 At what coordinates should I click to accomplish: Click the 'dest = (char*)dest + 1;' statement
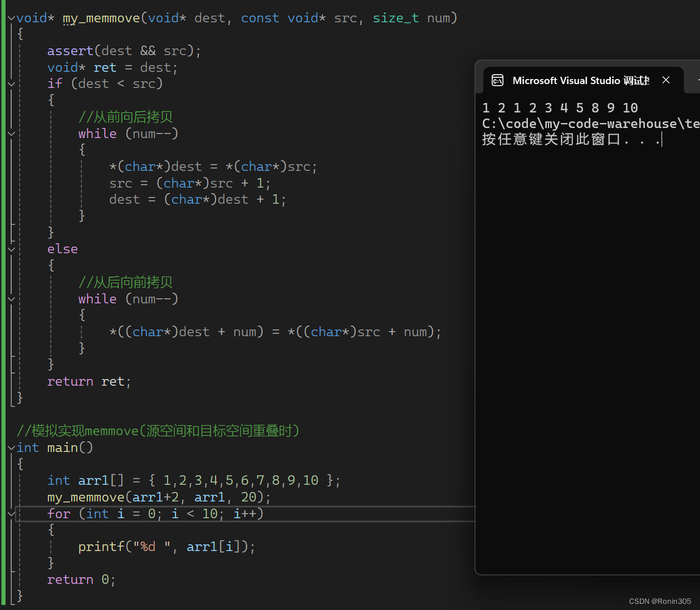click(x=197, y=200)
